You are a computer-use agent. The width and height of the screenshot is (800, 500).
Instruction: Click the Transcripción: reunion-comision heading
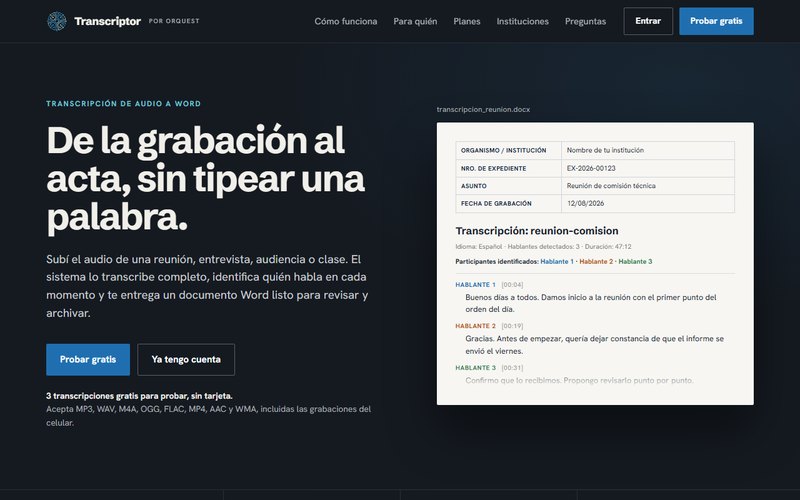click(x=537, y=231)
